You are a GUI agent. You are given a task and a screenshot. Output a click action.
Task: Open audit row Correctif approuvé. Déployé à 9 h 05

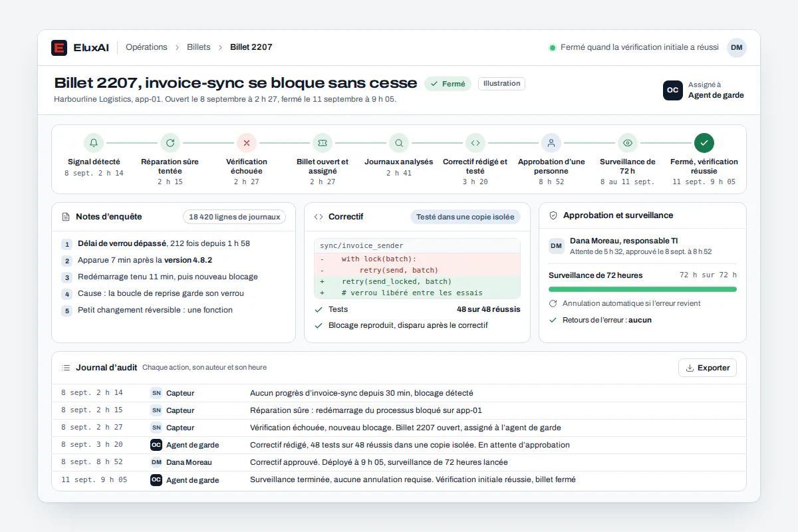click(399, 462)
